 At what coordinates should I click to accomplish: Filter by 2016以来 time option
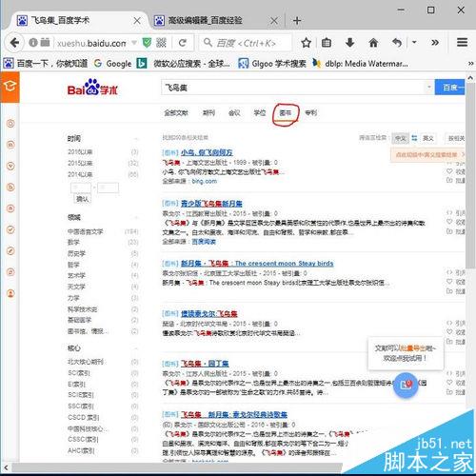coord(80,152)
